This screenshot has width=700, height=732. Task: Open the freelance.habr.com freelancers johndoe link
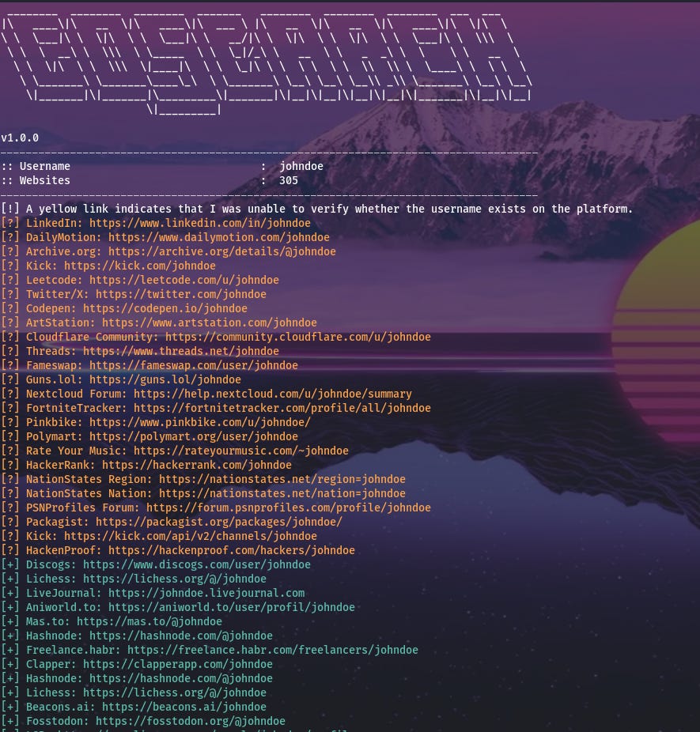pyautogui.click(x=273, y=651)
